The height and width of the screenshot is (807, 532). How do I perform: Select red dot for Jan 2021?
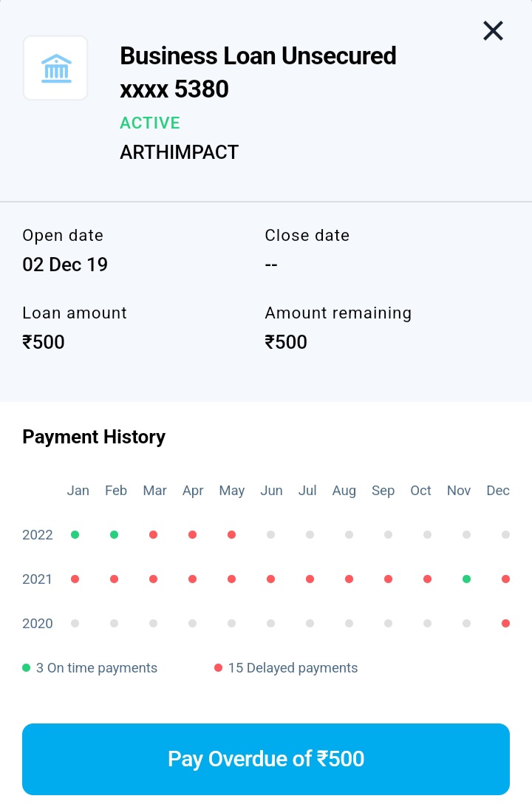(x=75, y=579)
